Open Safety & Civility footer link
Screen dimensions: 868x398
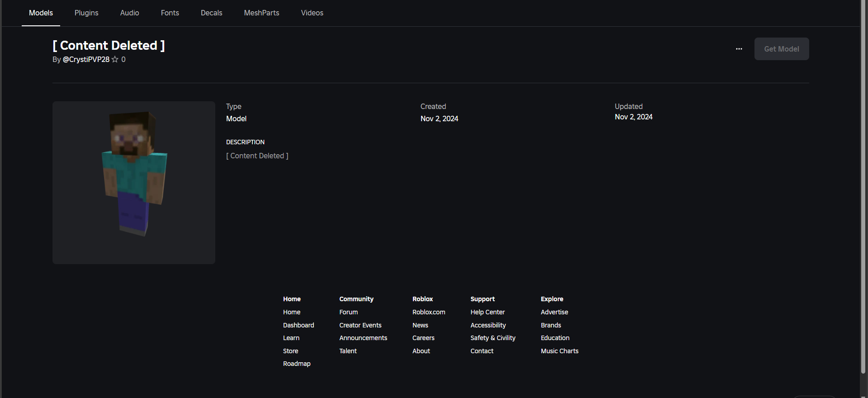pyautogui.click(x=493, y=338)
